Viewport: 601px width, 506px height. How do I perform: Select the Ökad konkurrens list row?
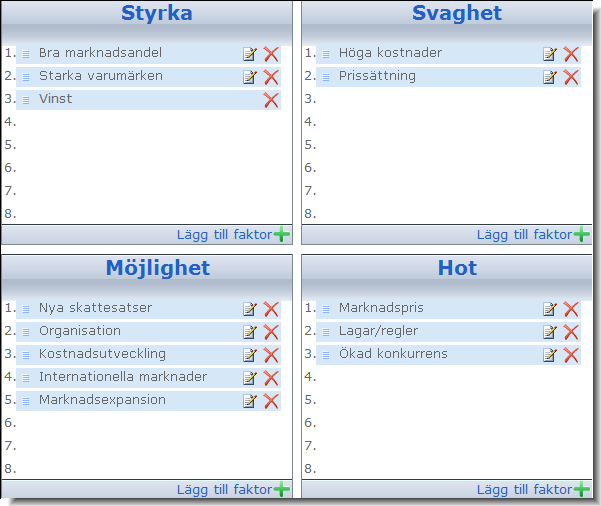pyautogui.click(x=448, y=355)
